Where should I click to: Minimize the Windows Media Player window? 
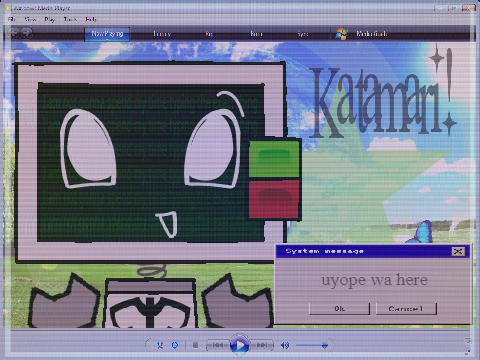[441, 8]
